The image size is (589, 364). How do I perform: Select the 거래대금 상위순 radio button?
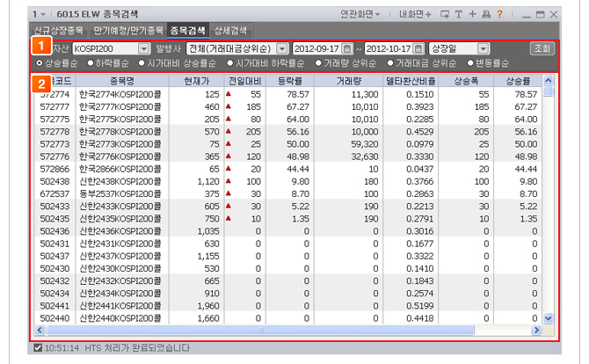point(390,63)
